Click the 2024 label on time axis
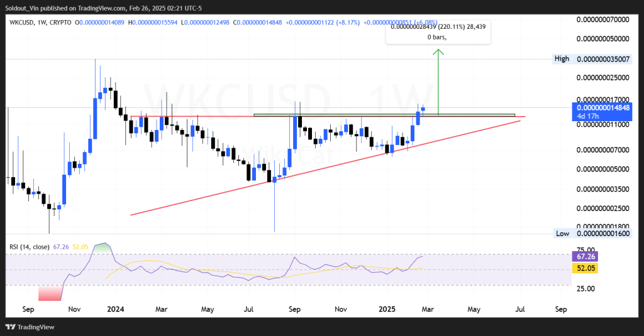The height and width of the screenshot is (336, 644). click(x=115, y=309)
